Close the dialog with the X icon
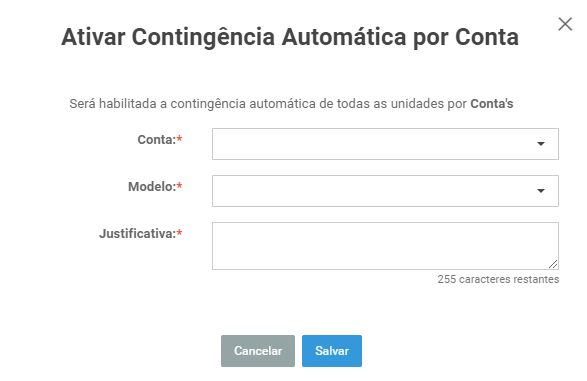 coord(565,24)
